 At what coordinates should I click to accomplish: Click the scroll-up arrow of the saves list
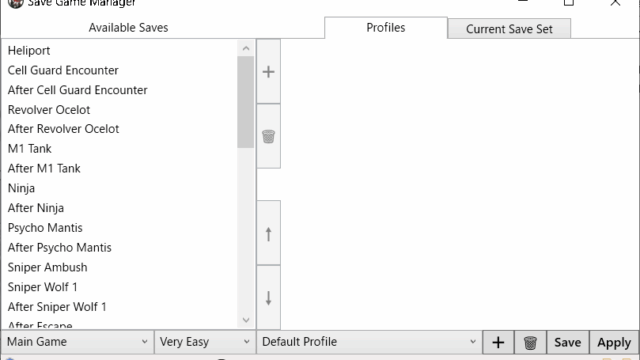point(246,48)
